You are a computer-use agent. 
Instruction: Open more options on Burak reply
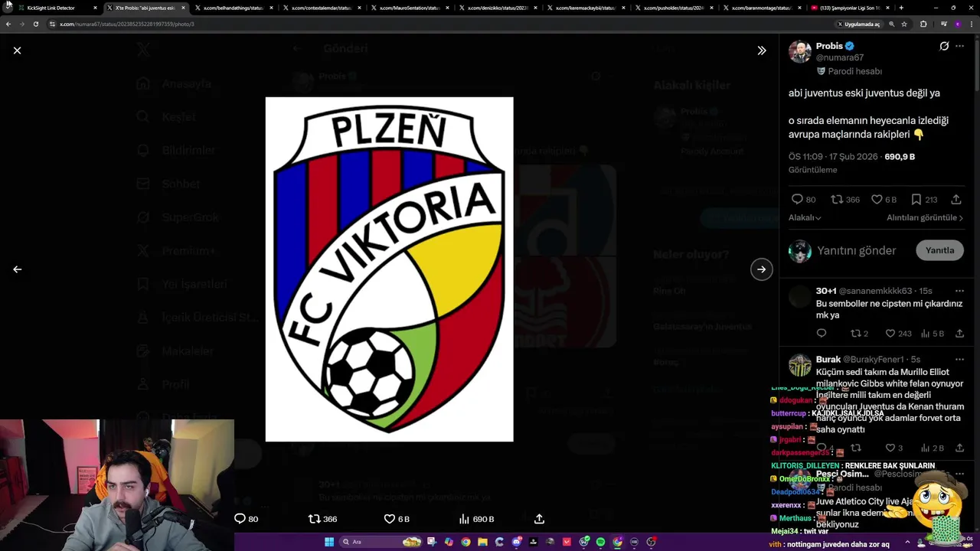959,359
